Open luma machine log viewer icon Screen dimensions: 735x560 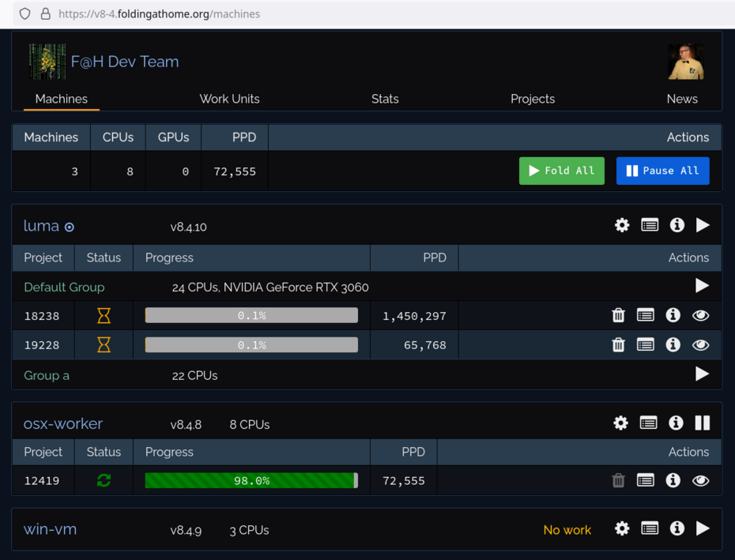[x=649, y=225]
